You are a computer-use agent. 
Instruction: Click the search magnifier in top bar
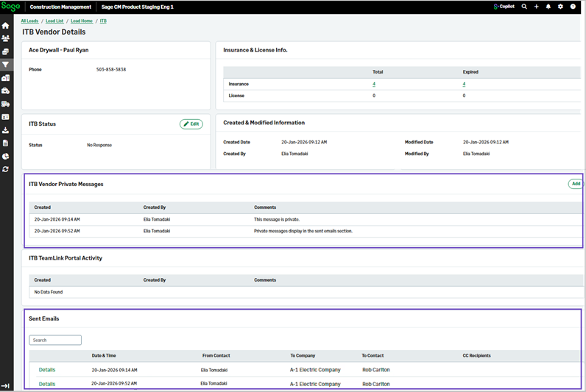pyautogui.click(x=524, y=7)
